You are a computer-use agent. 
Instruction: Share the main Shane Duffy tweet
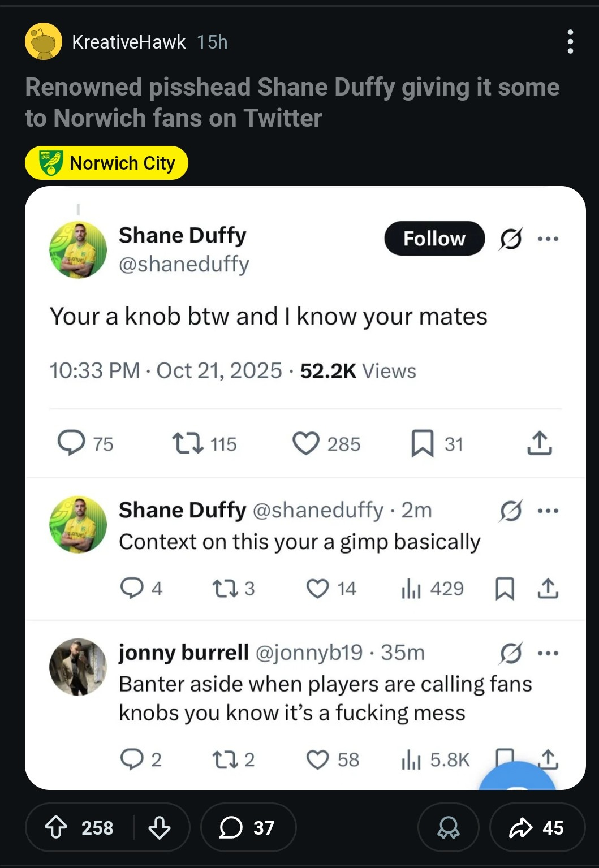pyautogui.click(x=539, y=443)
